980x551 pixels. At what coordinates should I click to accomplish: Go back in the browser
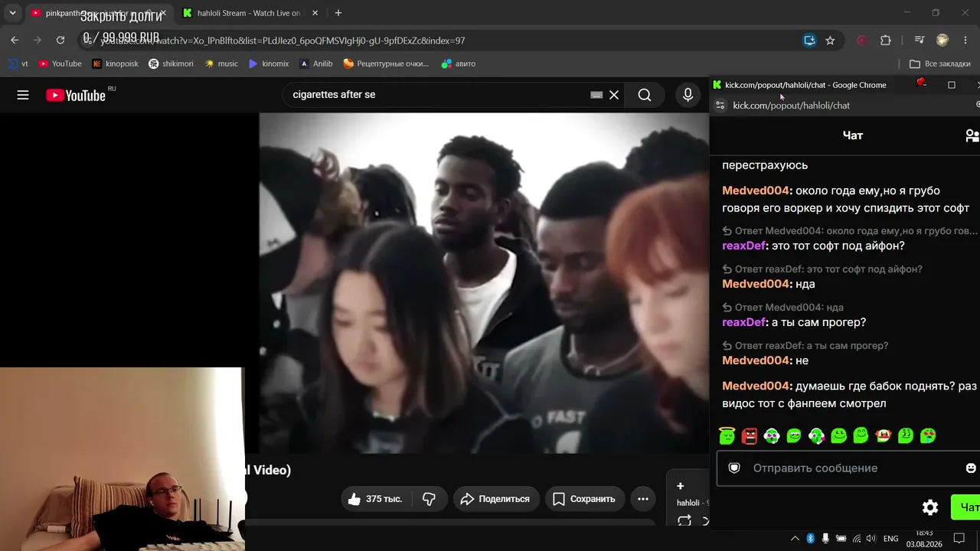15,41
